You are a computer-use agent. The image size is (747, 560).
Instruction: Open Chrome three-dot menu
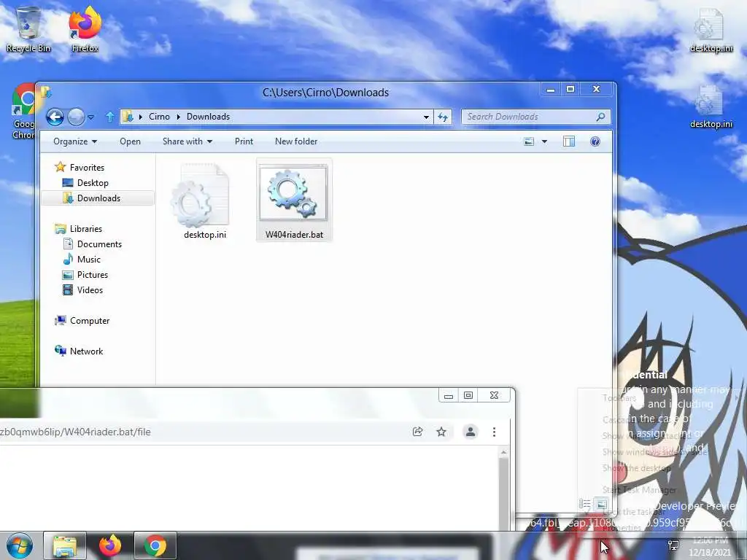click(x=494, y=432)
